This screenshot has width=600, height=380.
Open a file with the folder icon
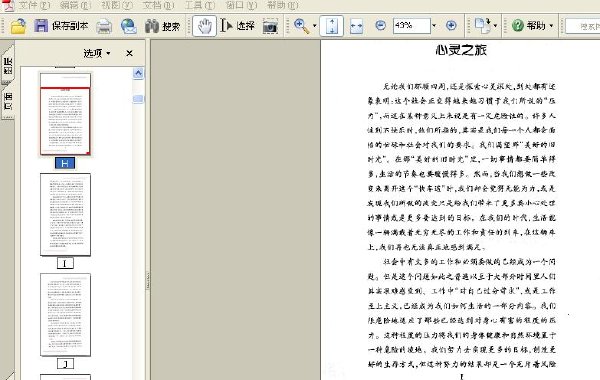[x=18, y=26]
